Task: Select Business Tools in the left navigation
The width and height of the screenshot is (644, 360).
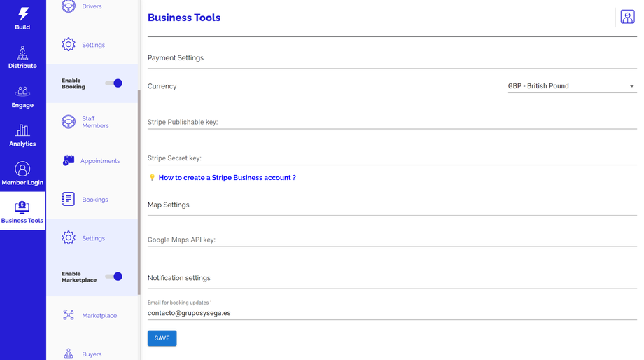Action: (22, 212)
